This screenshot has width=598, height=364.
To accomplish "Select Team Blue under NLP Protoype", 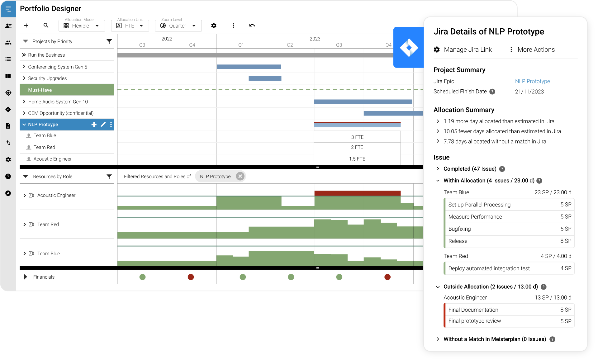I will tap(67, 136).
